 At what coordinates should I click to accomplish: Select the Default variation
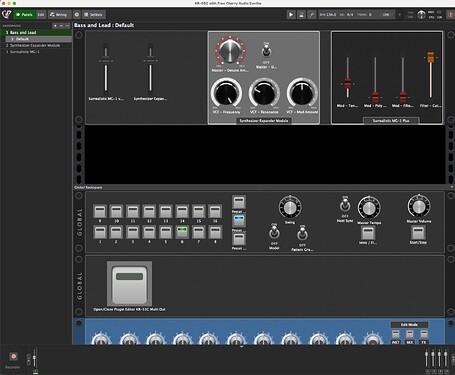click(38, 39)
